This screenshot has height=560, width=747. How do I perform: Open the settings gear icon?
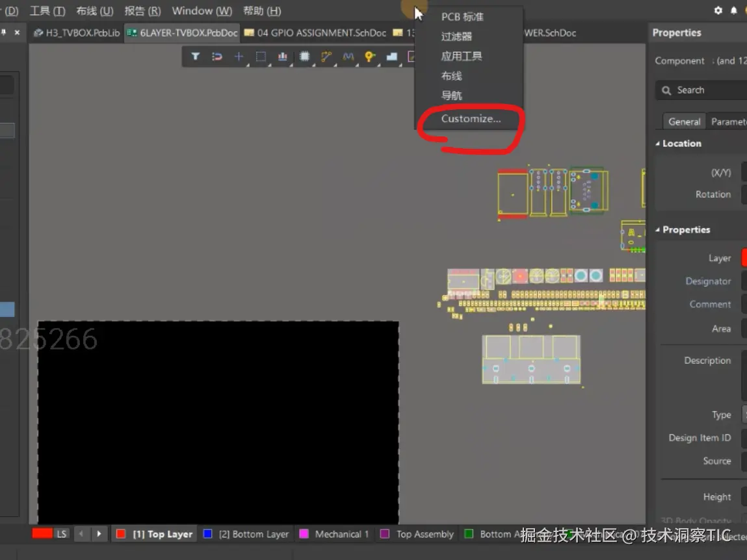click(718, 10)
